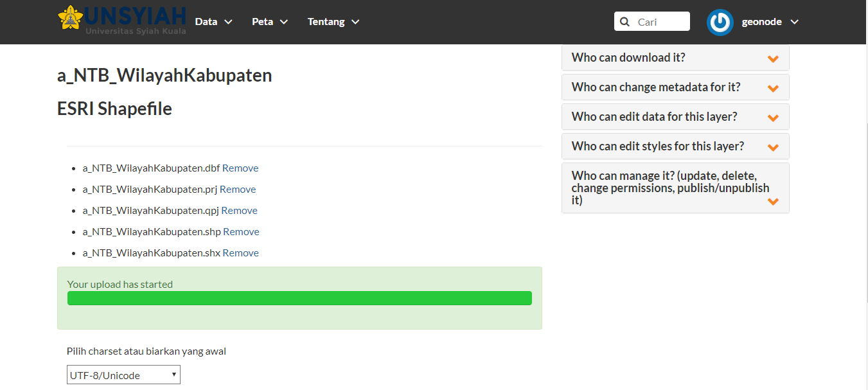Remove the a_NTB_WilayahKabupaten.shp file
Viewport: 868px width, 390px height.
coord(241,231)
